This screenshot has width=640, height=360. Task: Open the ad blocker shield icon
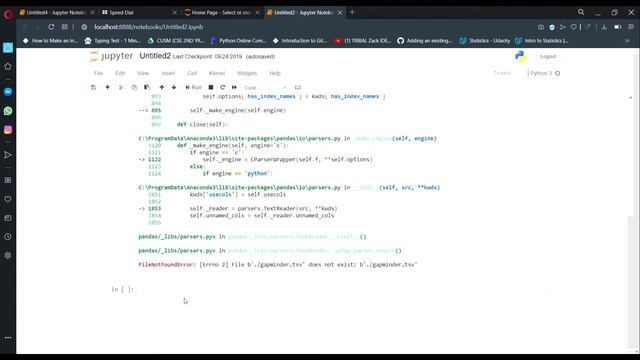(552, 27)
